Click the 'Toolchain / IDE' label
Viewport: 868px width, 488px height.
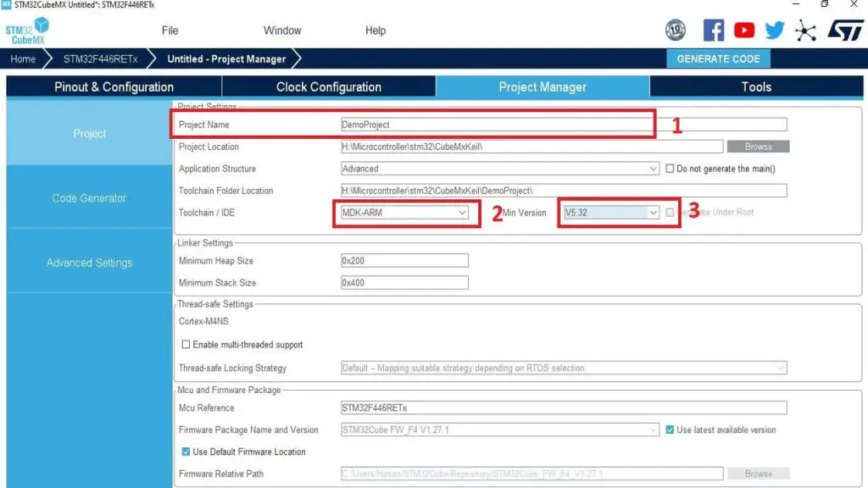pyautogui.click(x=207, y=213)
